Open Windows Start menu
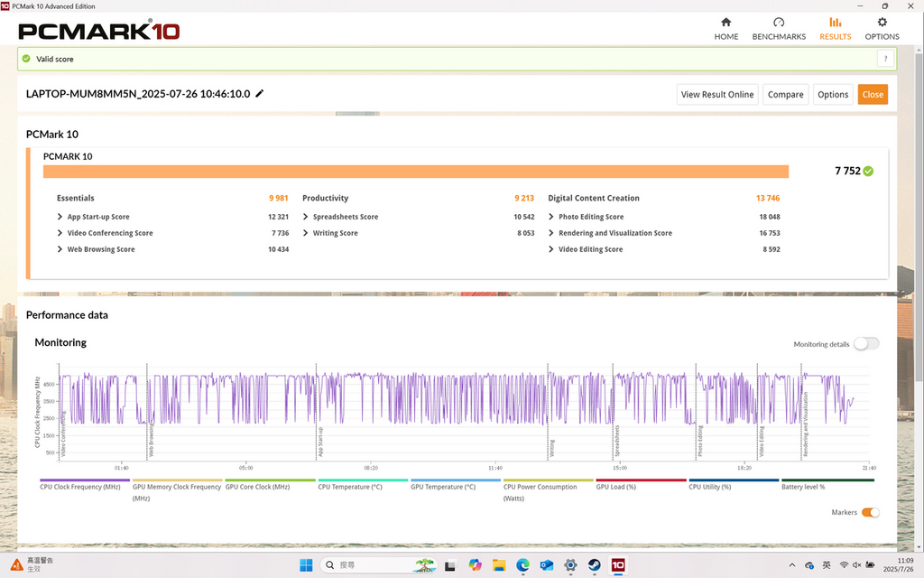The width and height of the screenshot is (924, 578). tap(306, 565)
